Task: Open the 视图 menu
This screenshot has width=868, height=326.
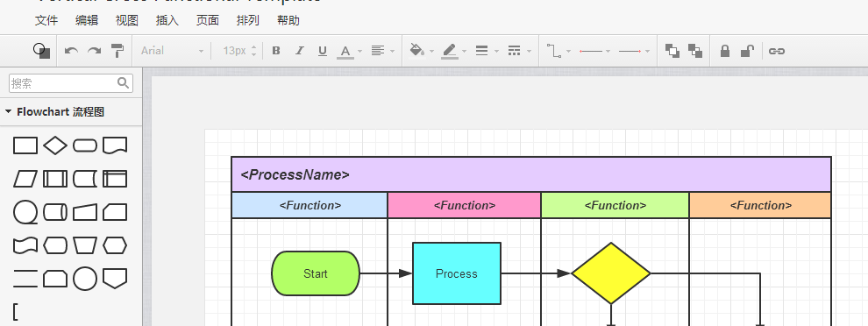Action: (127, 20)
